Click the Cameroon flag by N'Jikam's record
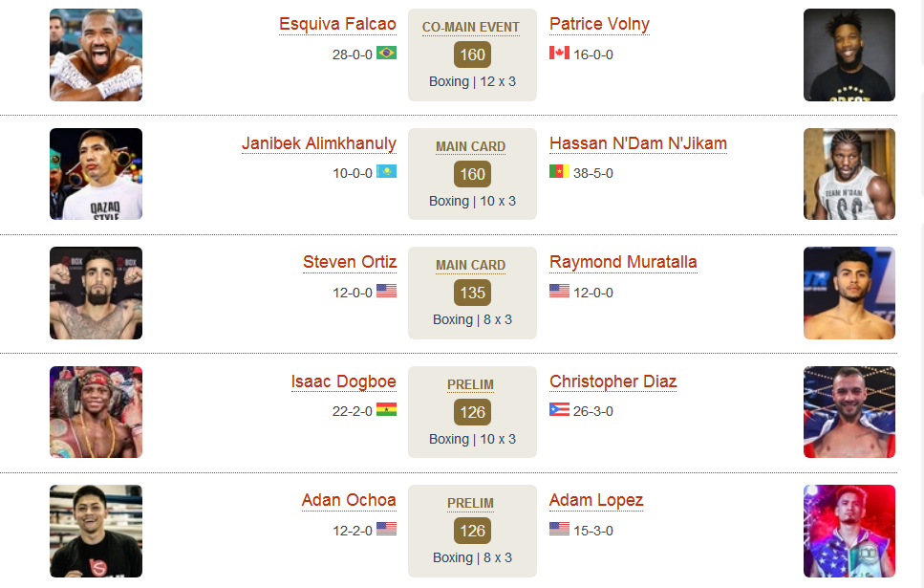Image resolution: width=924 pixels, height=588 pixels. tap(559, 172)
